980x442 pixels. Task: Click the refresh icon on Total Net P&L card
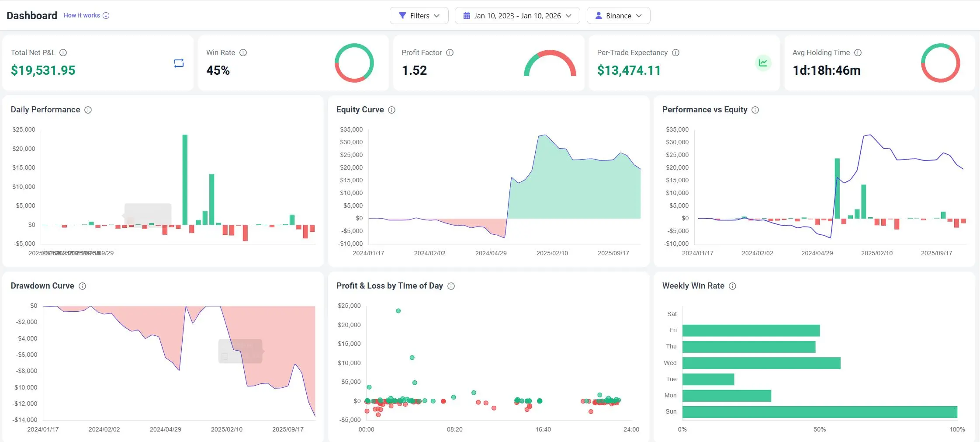tap(178, 63)
